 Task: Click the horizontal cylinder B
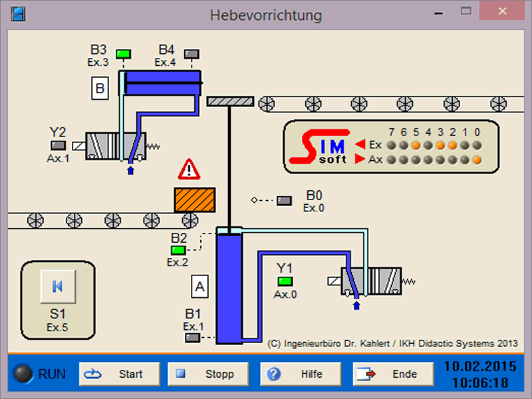coord(161,83)
